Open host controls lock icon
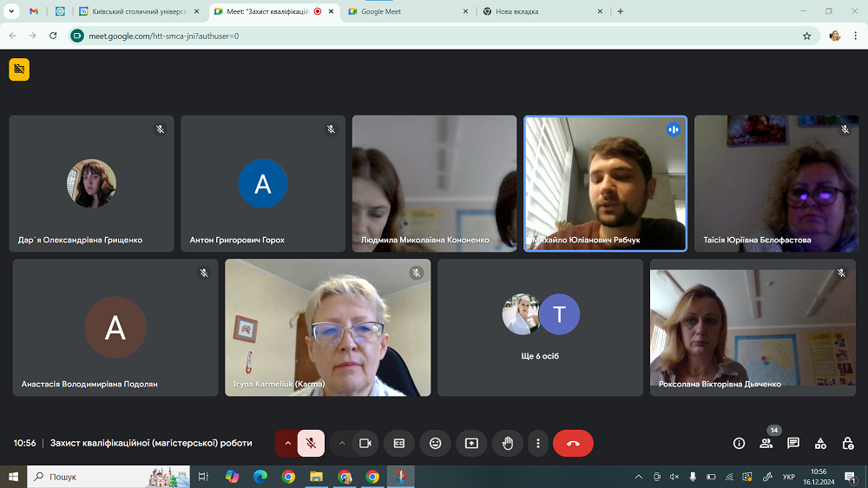The image size is (868, 488). point(847,443)
